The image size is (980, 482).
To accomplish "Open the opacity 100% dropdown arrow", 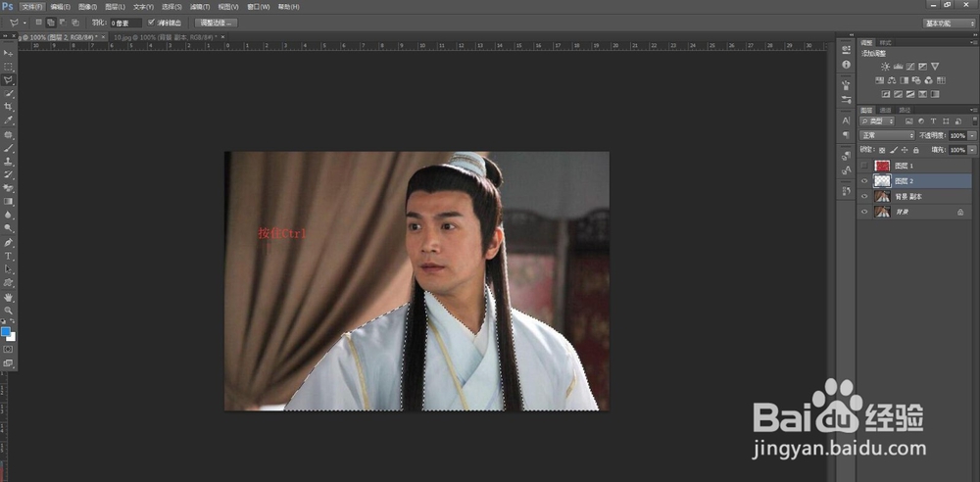I will pyautogui.click(x=972, y=135).
